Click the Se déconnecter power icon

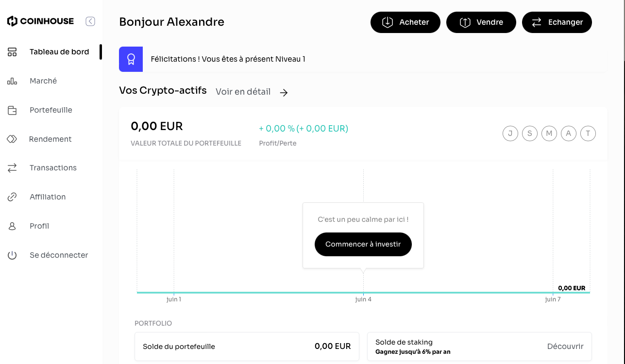point(12,255)
